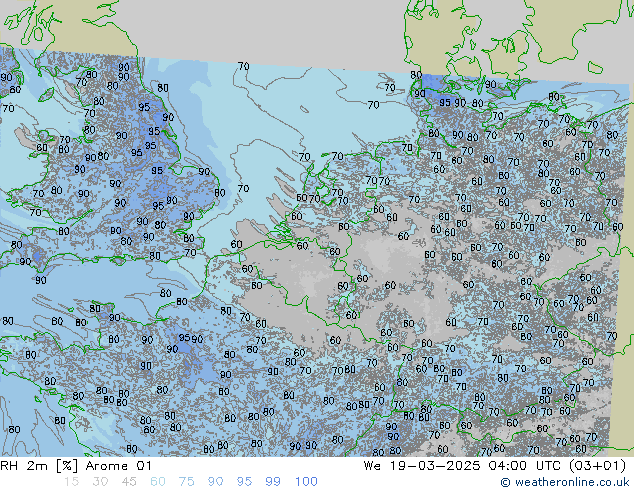The image size is (634, 490).
Task: Click the legend value 15
Action: point(71,482)
